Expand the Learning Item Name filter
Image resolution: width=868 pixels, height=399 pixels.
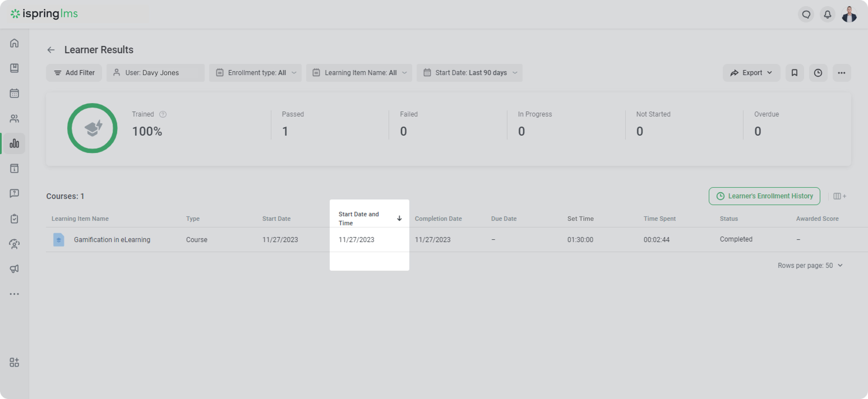click(x=359, y=73)
